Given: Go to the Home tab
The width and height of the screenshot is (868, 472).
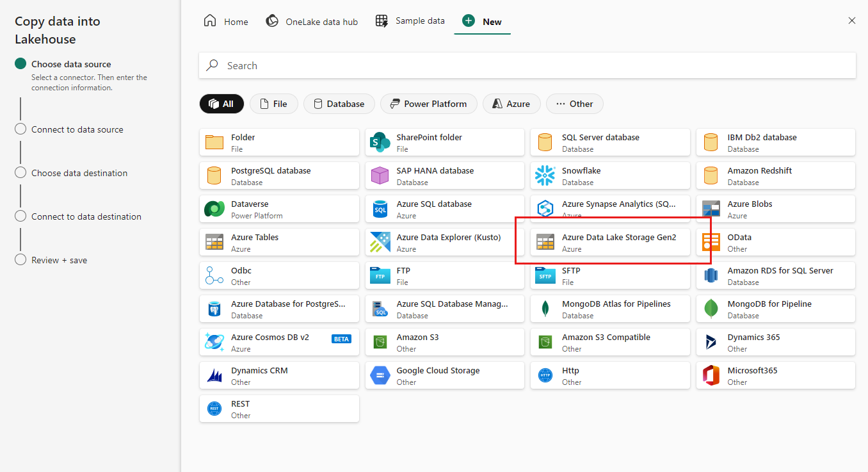Looking at the screenshot, I should (226, 22).
